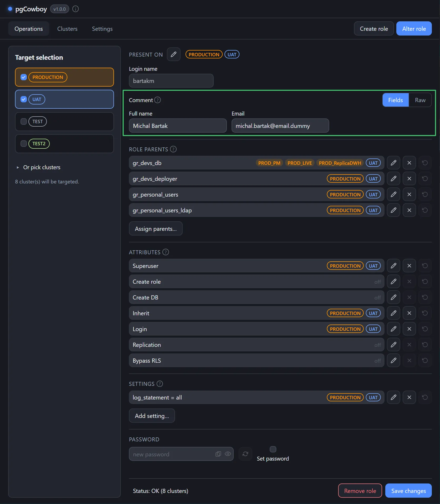Copy the new password to clipboard

coord(218,454)
